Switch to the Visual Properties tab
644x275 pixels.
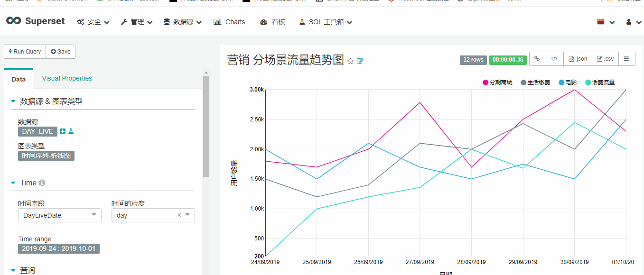(66, 78)
